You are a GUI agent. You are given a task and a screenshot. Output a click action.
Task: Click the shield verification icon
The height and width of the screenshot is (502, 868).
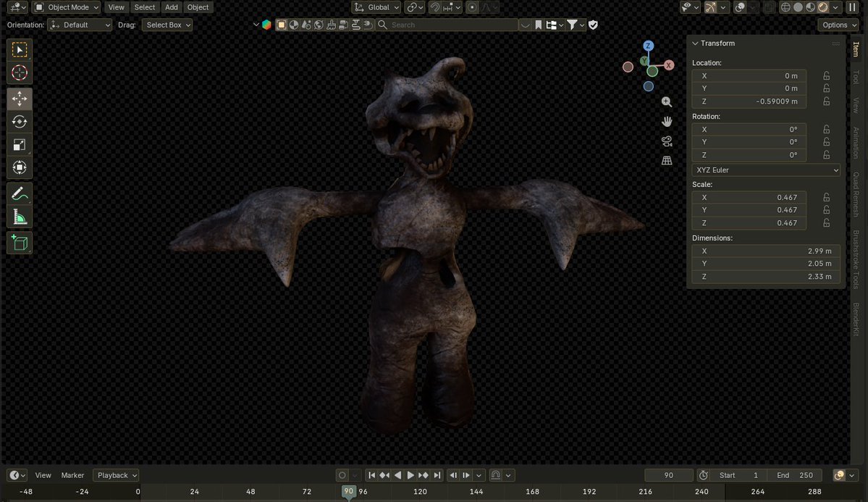click(593, 25)
